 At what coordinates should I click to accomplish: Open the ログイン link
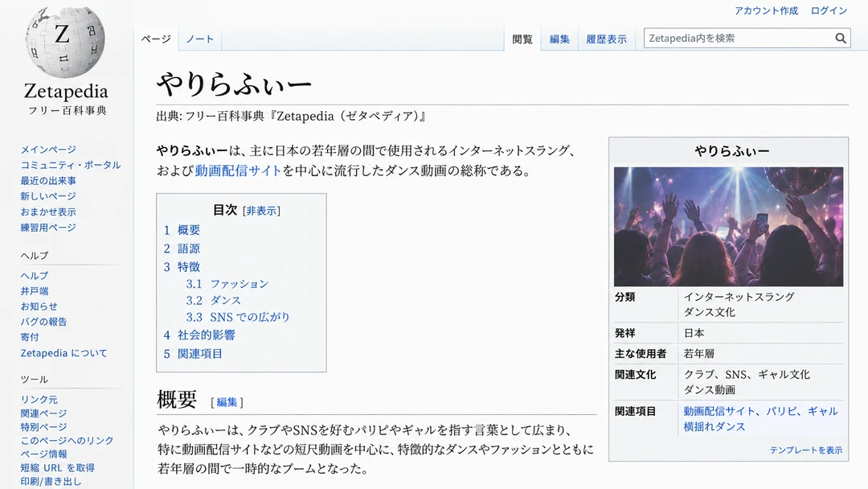click(x=829, y=10)
